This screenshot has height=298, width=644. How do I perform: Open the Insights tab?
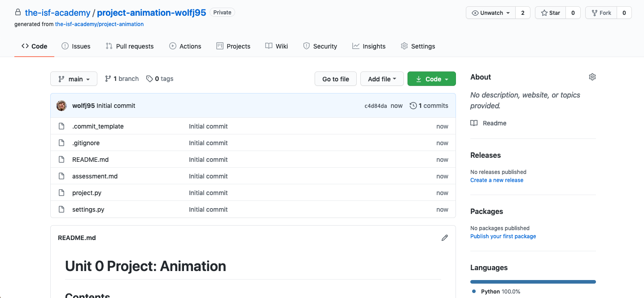pyautogui.click(x=369, y=46)
